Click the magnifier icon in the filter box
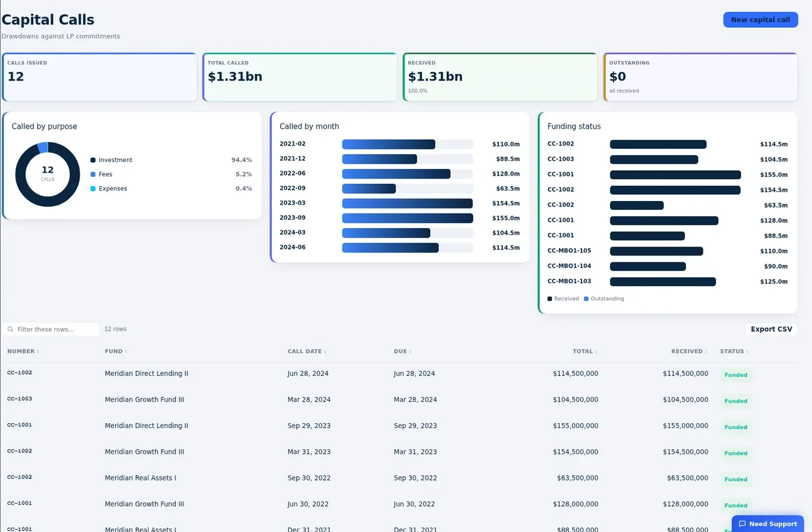812x532 pixels. (11, 329)
